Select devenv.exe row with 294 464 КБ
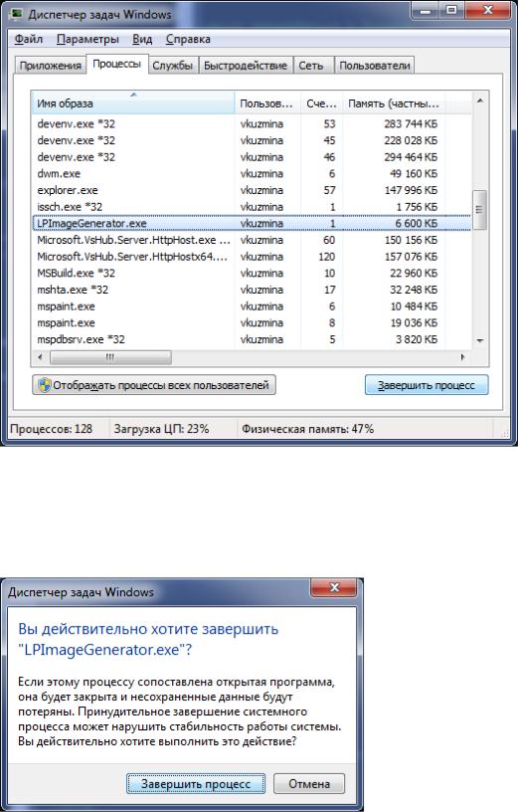 252,157
